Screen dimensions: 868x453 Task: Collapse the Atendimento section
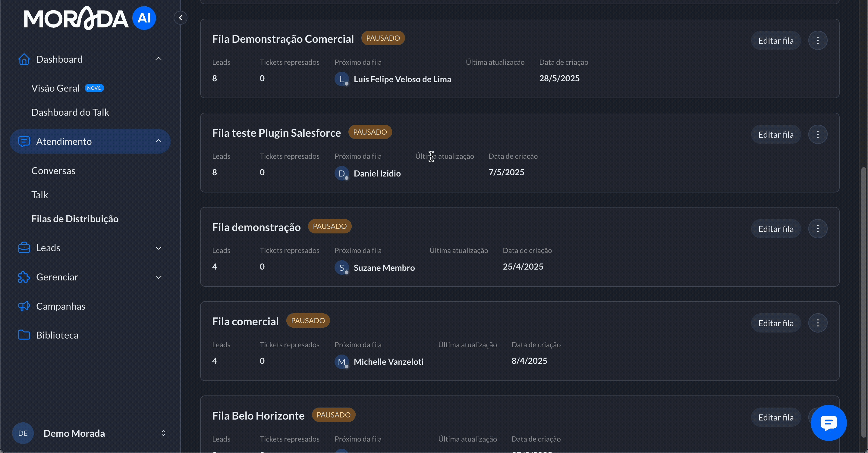pyautogui.click(x=158, y=141)
